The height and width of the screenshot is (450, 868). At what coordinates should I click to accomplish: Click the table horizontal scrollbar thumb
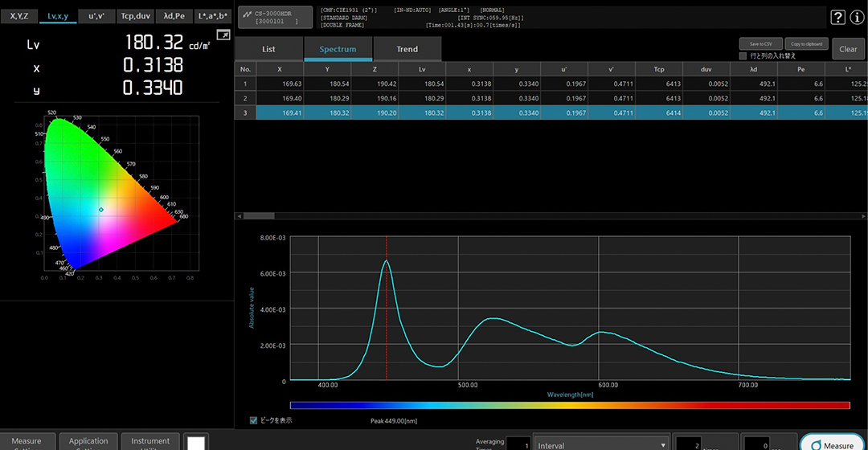(x=259, y=216)
